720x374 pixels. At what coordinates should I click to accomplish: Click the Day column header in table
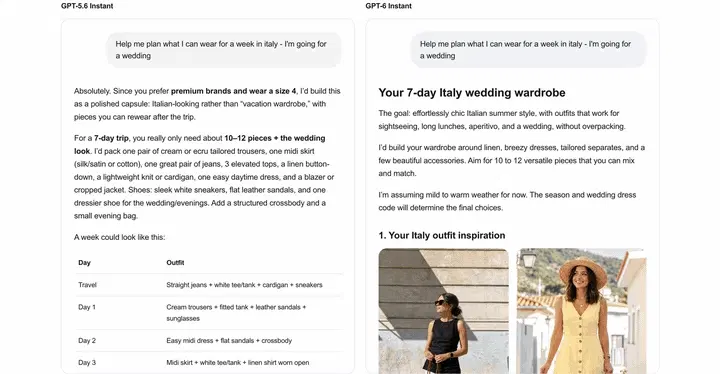tap(84, 263)
